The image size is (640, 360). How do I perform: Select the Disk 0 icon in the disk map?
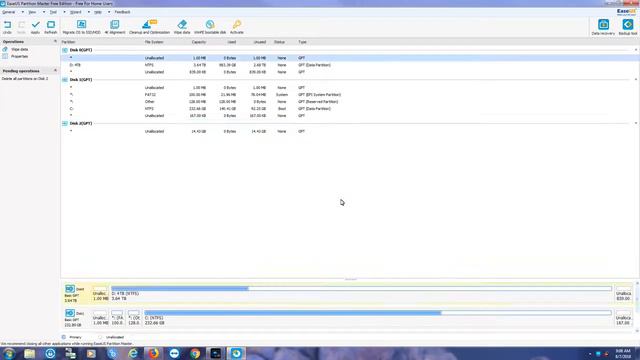pos(70,289)
